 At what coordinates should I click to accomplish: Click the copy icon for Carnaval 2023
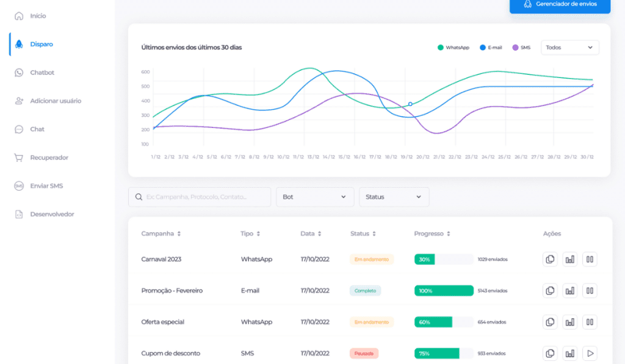[550, 259]
